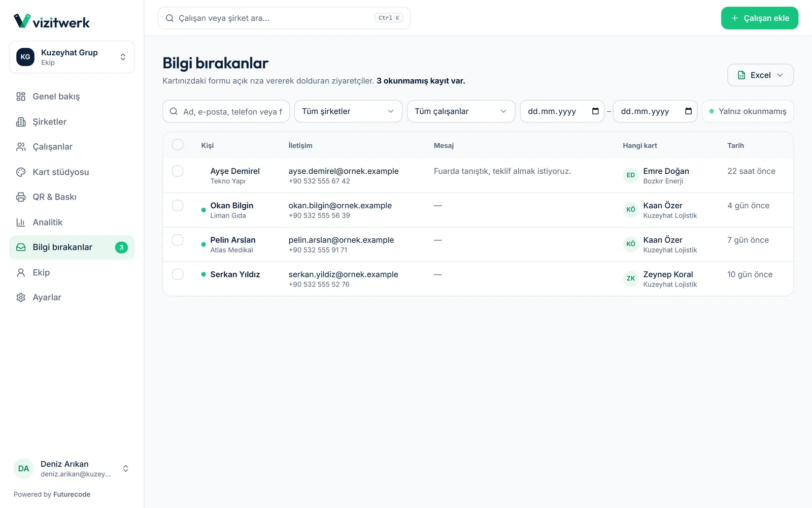Click the Çalışanlar people icon
The width and height of the screenshot is (812, 508).
click(x=21, y=147)
